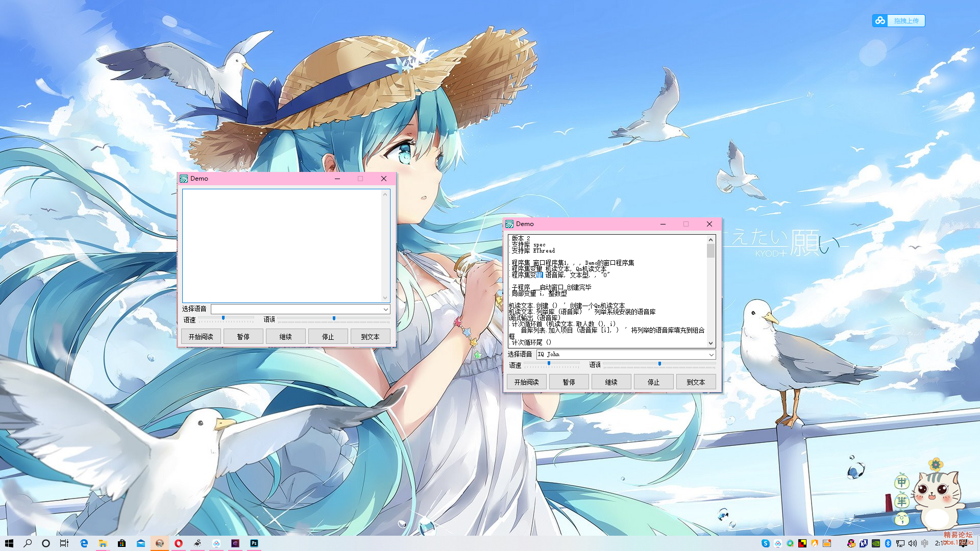Close the right Demo window
Screen dimensions: 980x551
pos(709,224)
